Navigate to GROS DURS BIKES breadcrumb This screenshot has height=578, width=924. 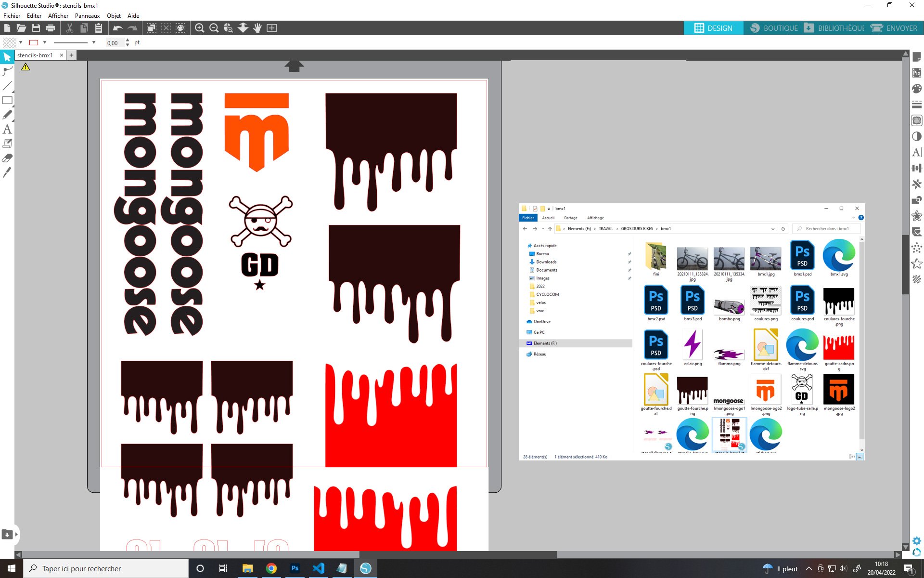[x=637, y=229]
